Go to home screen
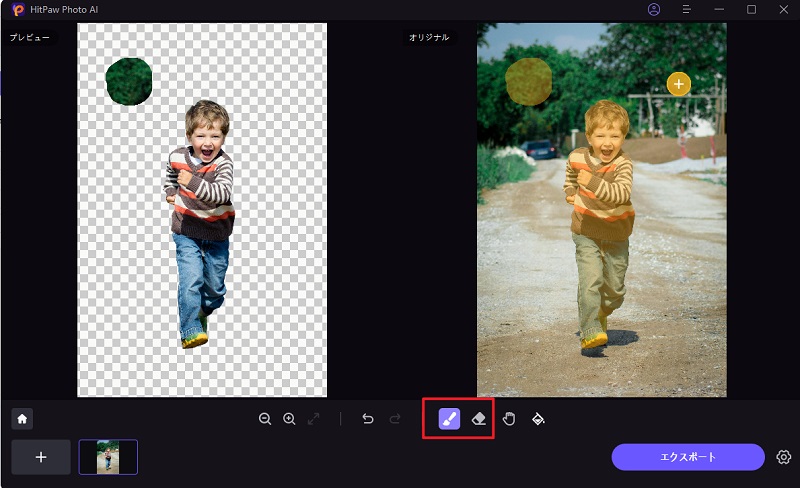 tap(22, 419)
